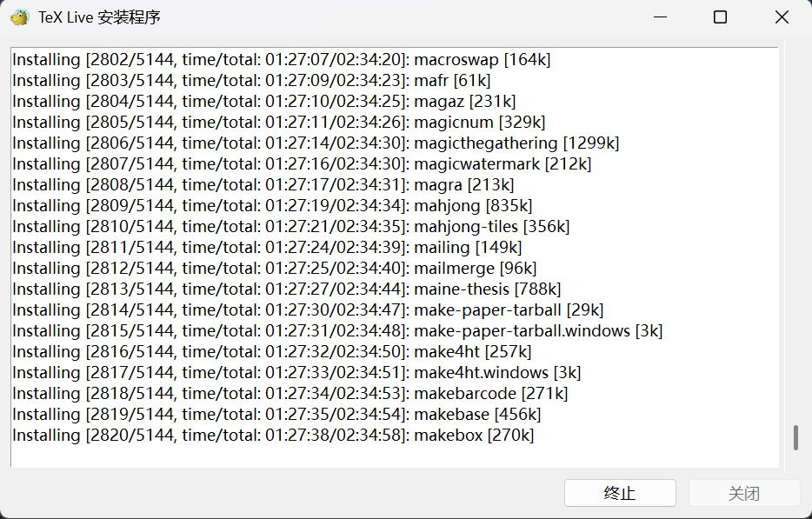Viewport: 812px width, 519px height.
Task: Click the makebarcode [271k] log line
Action: pyautogui.click(x=290, y=393)
